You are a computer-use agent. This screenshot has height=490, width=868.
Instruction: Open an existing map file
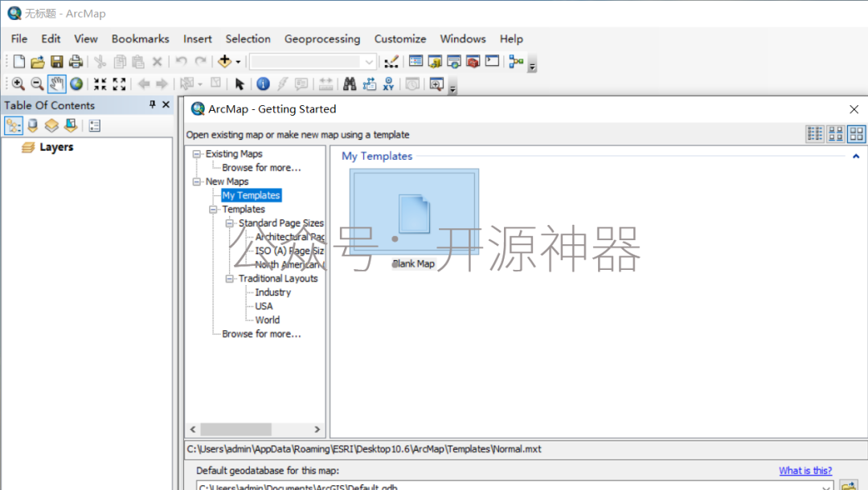click(38, 61)
